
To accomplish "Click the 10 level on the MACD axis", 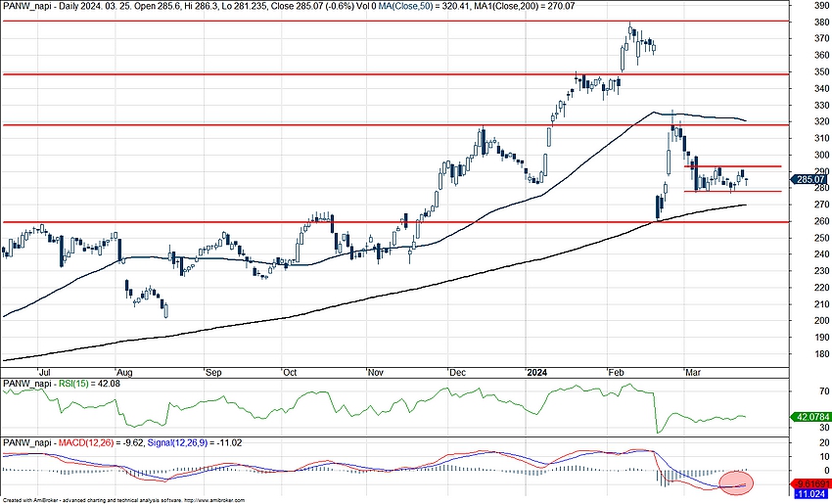I will pos(824,457).
